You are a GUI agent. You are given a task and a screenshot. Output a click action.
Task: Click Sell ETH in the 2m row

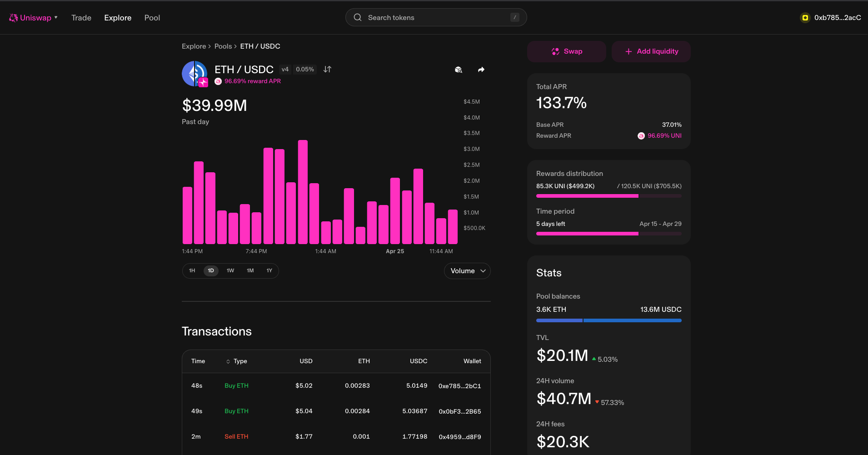(x=236, y=437)
